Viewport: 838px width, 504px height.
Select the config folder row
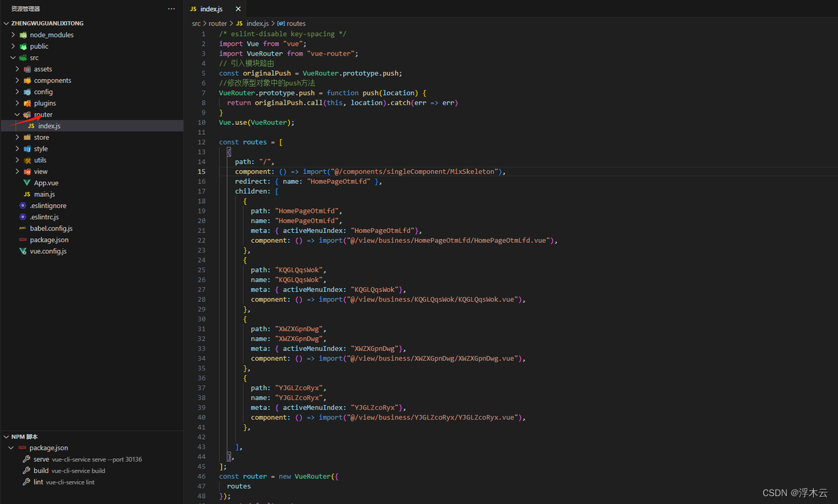tap(92, 92)
